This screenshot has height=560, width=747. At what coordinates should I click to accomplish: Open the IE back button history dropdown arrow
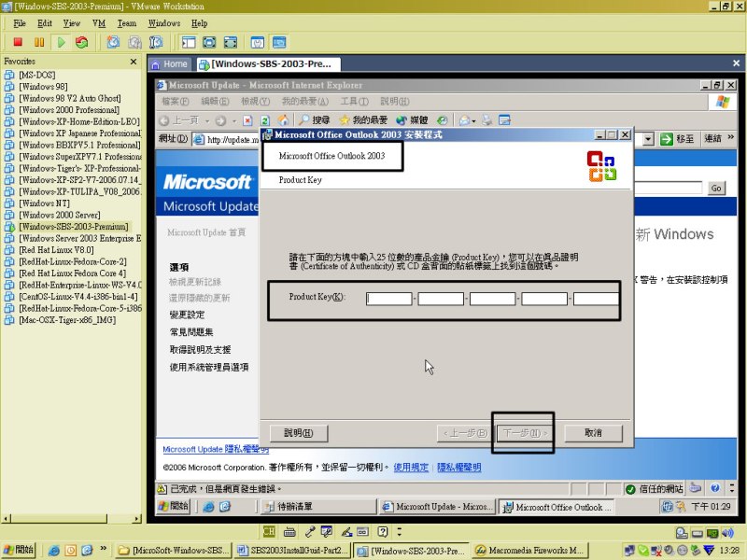(x=207, y=121)
